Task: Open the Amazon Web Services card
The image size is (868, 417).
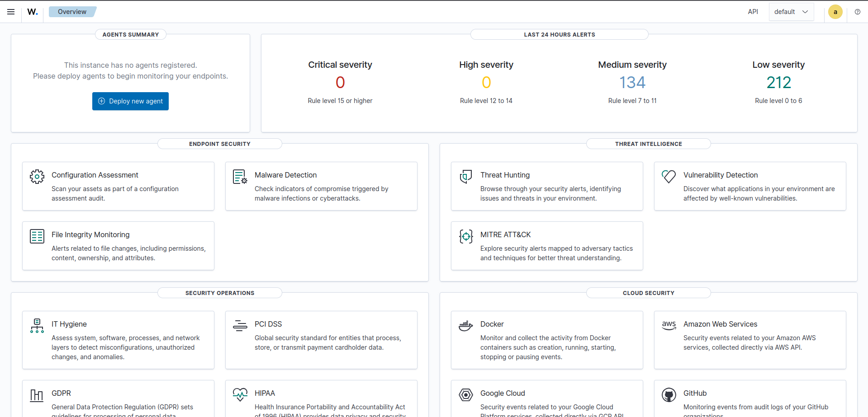Action: tap(749, 340)
